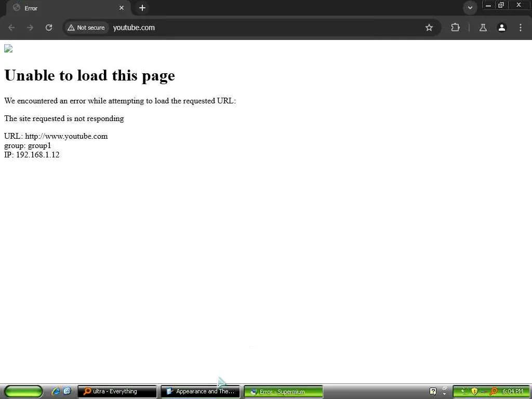The height and width of the screenshot is (399, 532).
Task: Click the 'The site requested is not responding' text
Action: [64, 118]
